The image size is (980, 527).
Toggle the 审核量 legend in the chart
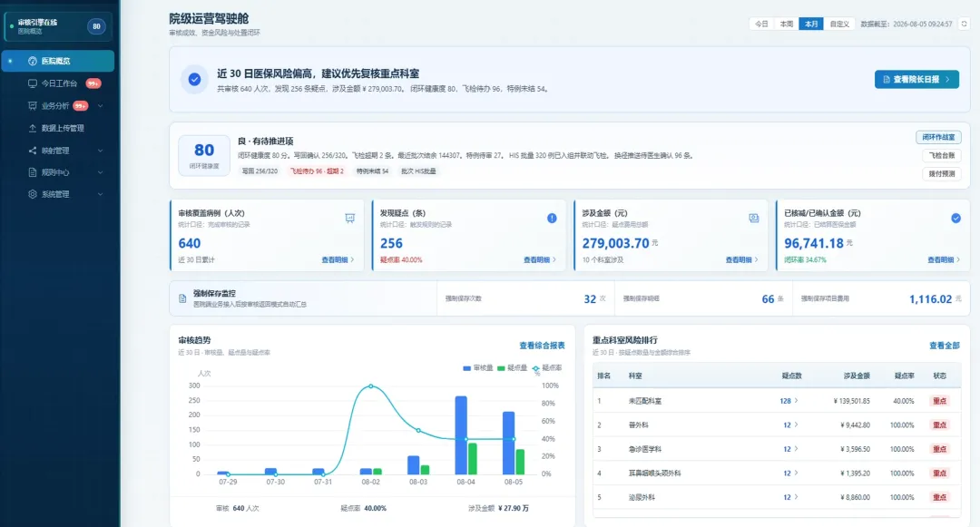coord(478,368)
